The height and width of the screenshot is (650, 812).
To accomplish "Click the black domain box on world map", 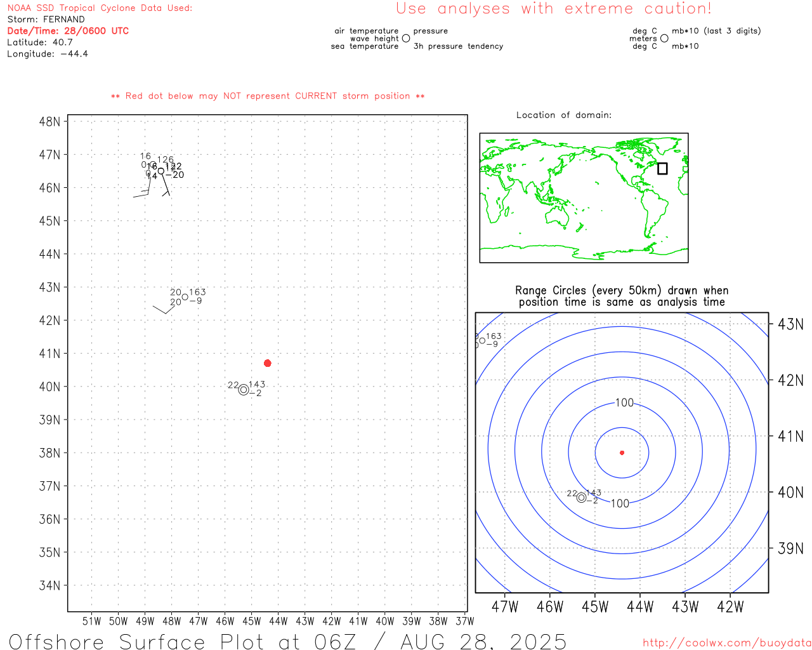I will click(662, 168).
